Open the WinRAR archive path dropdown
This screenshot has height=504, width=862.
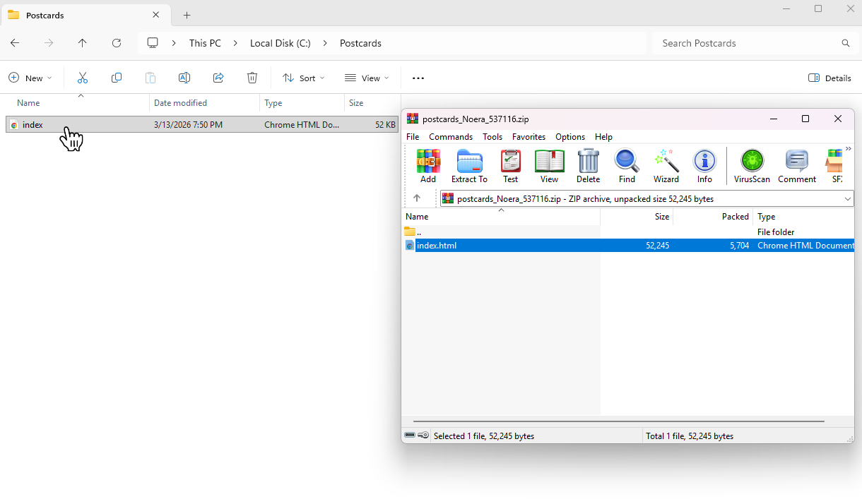coord(848,199)
